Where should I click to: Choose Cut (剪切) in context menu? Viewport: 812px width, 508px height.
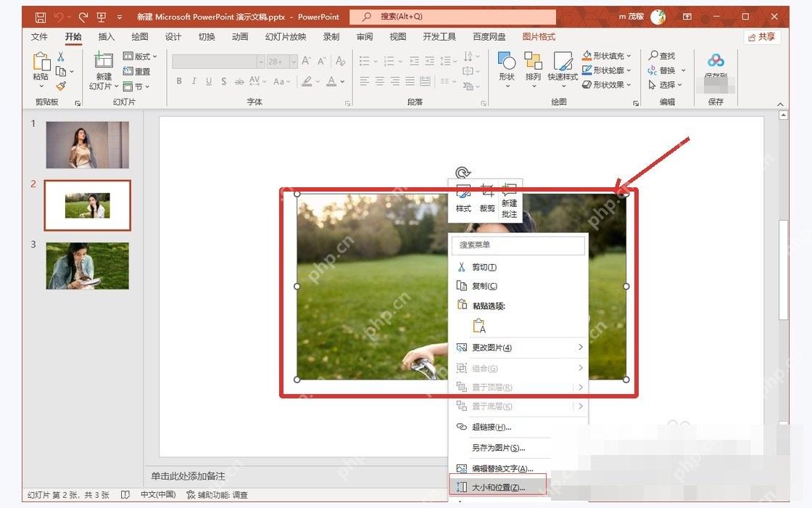coord(518,267)
